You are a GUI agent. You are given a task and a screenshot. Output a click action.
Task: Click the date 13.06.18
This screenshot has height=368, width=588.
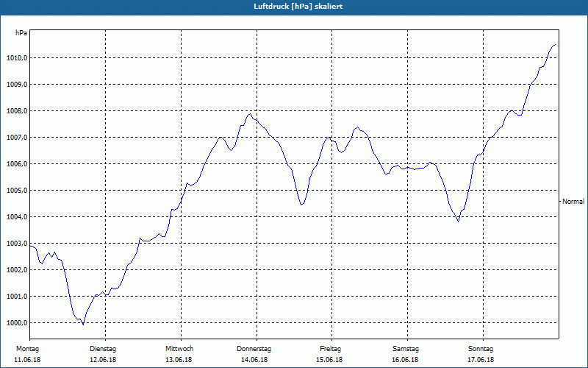179,360
